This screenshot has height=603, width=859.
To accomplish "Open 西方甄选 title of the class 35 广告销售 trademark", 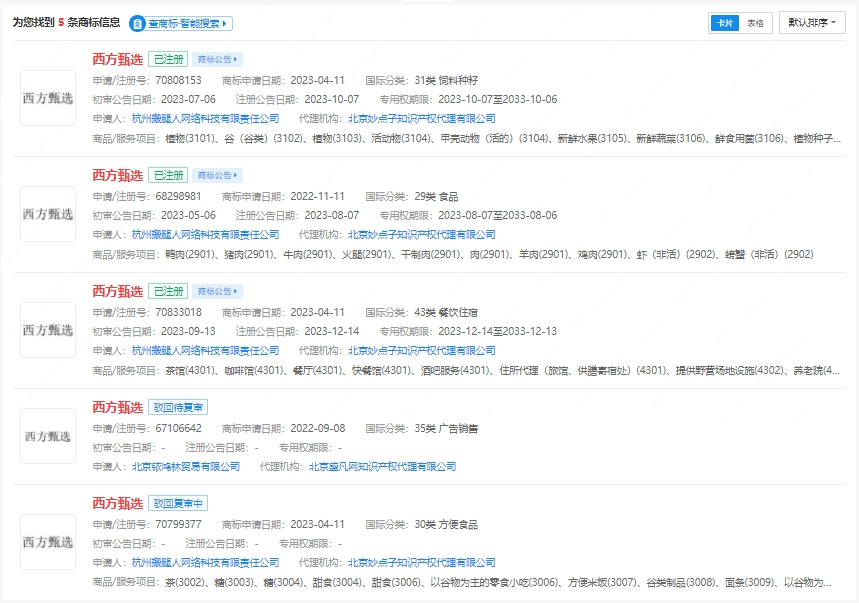I will 118,407.
